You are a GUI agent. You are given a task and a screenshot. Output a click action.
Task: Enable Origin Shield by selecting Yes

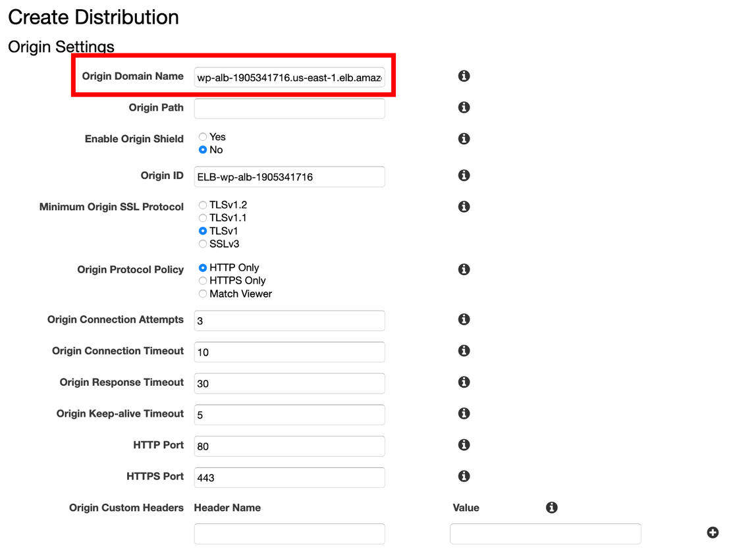pos(203,137)
